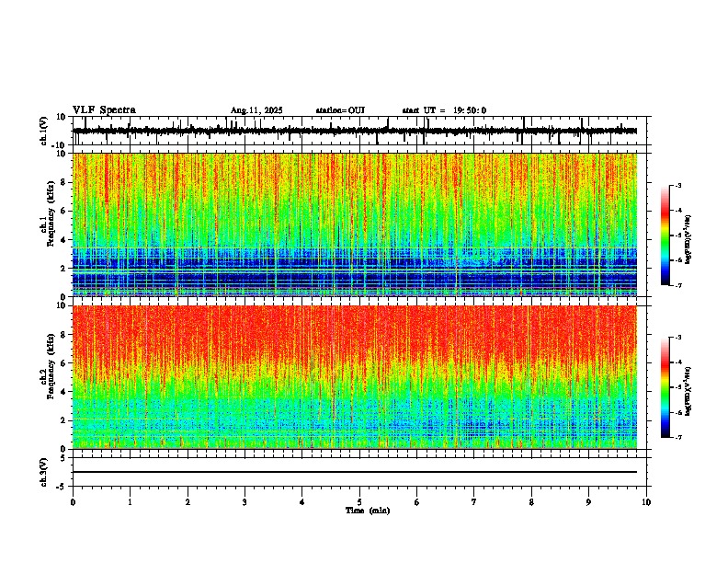Click the "ch.3(V)" axis label

[x=44, y=472]
